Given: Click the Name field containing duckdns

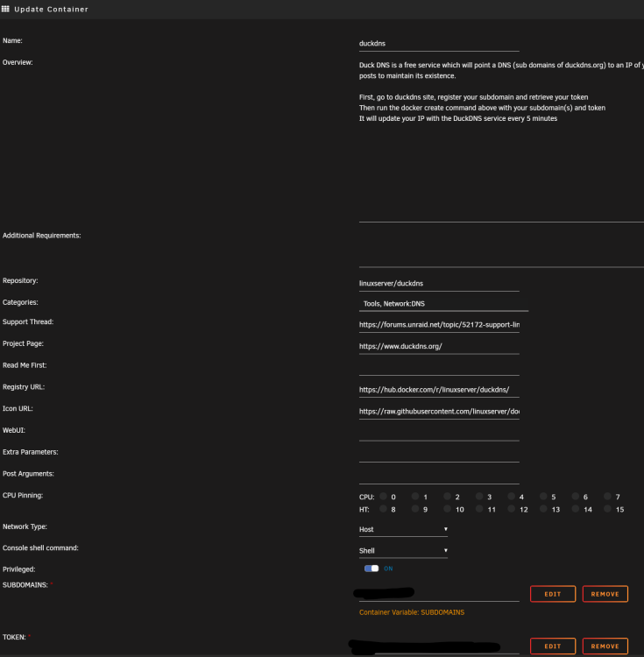Looking at the screenshot, I should tap(439, 44).
